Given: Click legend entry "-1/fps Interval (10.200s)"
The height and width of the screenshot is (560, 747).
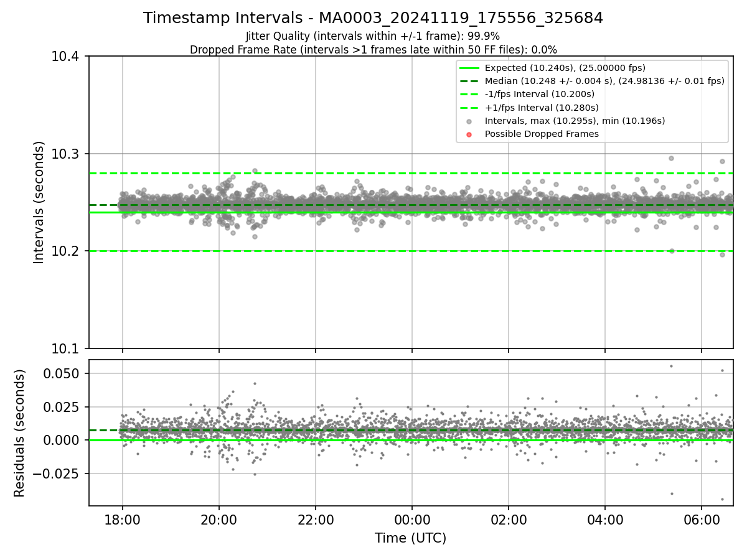Looking at the screenshot, I should point(540,94).
